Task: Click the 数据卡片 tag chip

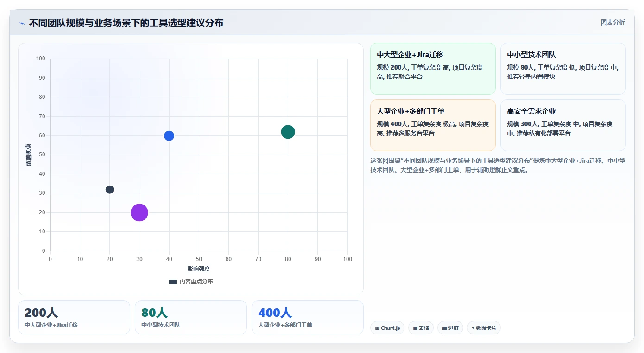Action: point(484,328)
